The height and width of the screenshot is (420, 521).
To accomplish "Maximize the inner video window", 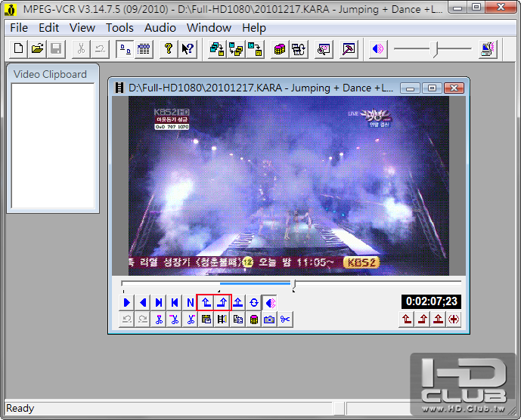I will (x=432, y=88).
